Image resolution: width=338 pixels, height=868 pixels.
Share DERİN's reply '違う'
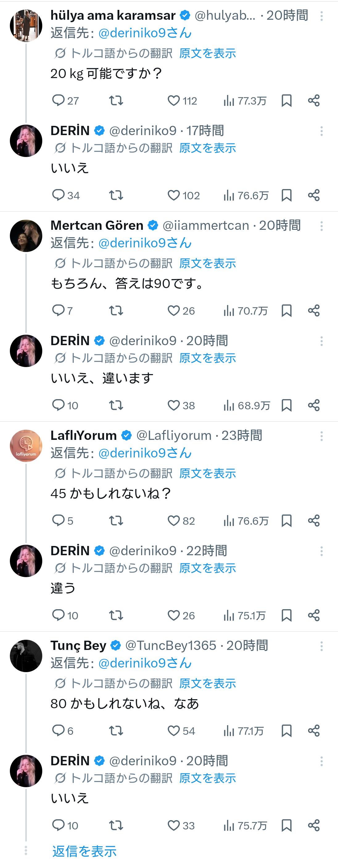[314, 615]
